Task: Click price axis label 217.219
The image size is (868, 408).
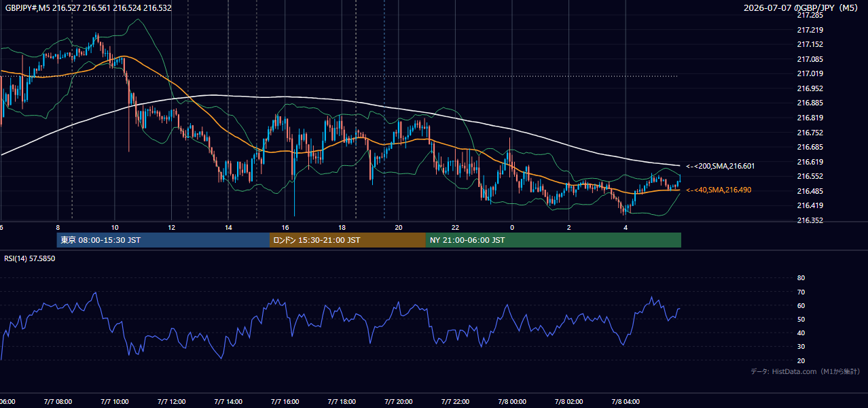Action: tap(810, 30)
